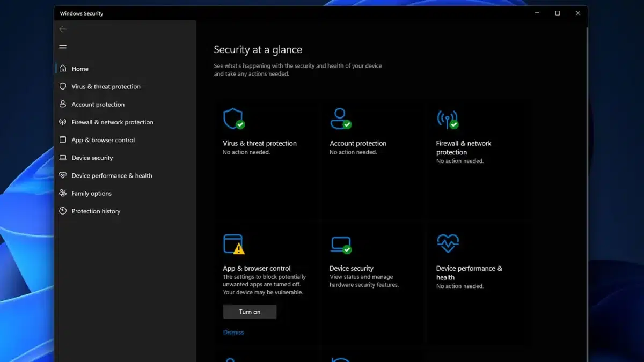Image resolution: width=644 pixels, height=362 pixels.
Task: Open Protection history via its clock icon
Action: point(63,211)
